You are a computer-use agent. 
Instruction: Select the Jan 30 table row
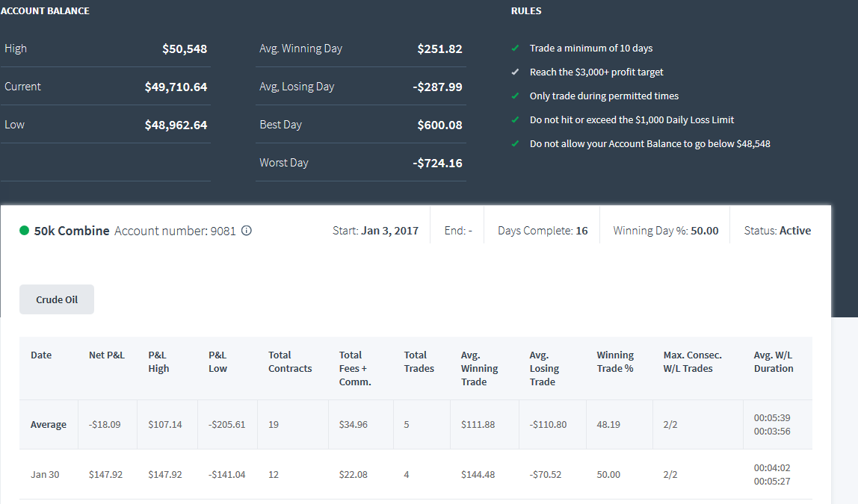416,474
